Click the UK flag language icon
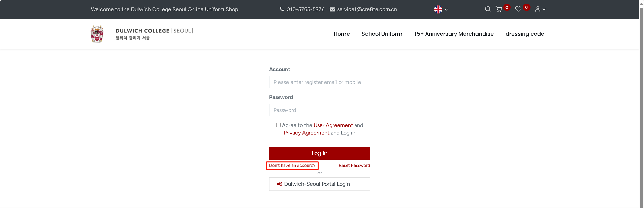The width and height of the screenshot is (644, 208). pyautogui.click(x=438, y=9)
